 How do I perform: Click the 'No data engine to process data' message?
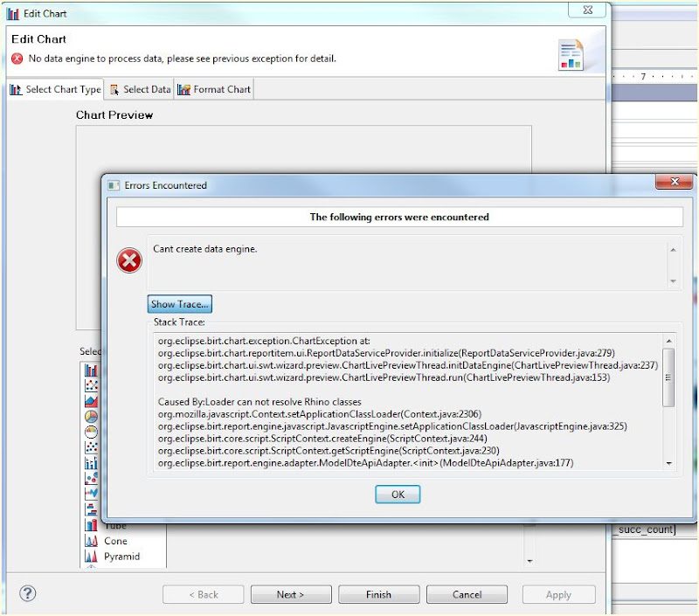[x=183, y=59]
